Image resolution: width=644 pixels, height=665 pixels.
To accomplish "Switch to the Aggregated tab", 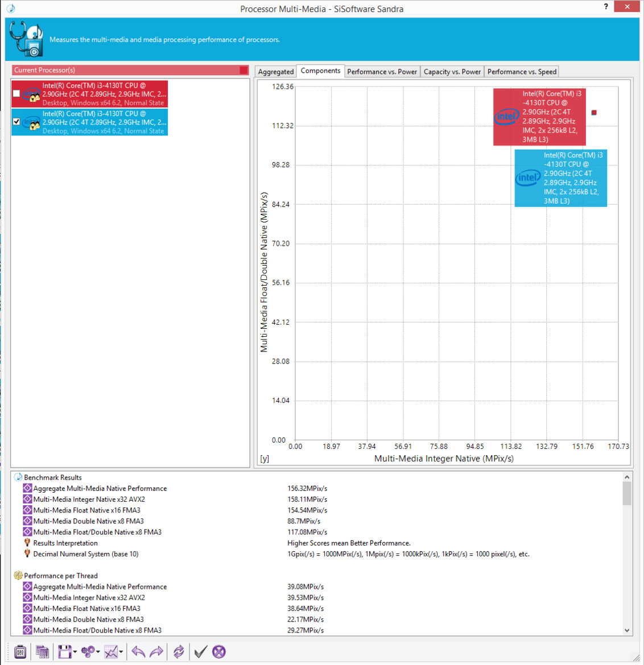I will point(276,72).
